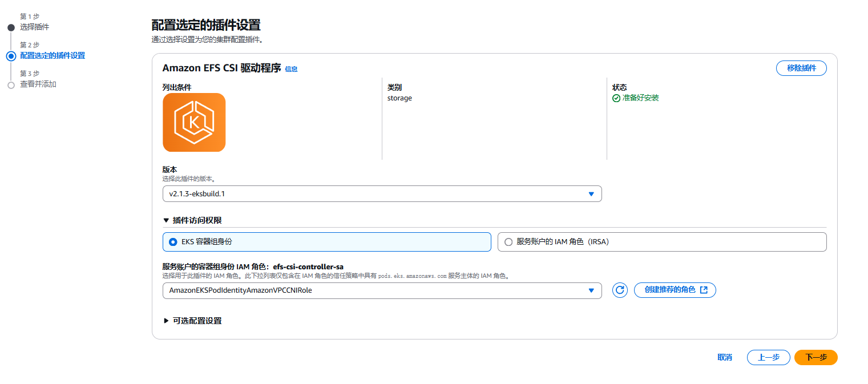The height and width of the screenshot is (384, 868).
Task: Click the page title 配置选定的插件设置
Action: (x=206, y=25)
